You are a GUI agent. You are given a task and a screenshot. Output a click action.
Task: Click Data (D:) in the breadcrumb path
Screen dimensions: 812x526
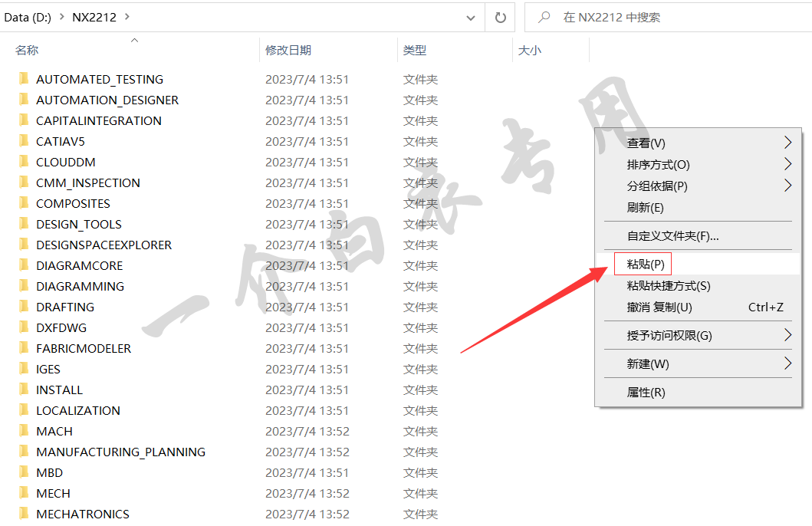click(28, 17)
